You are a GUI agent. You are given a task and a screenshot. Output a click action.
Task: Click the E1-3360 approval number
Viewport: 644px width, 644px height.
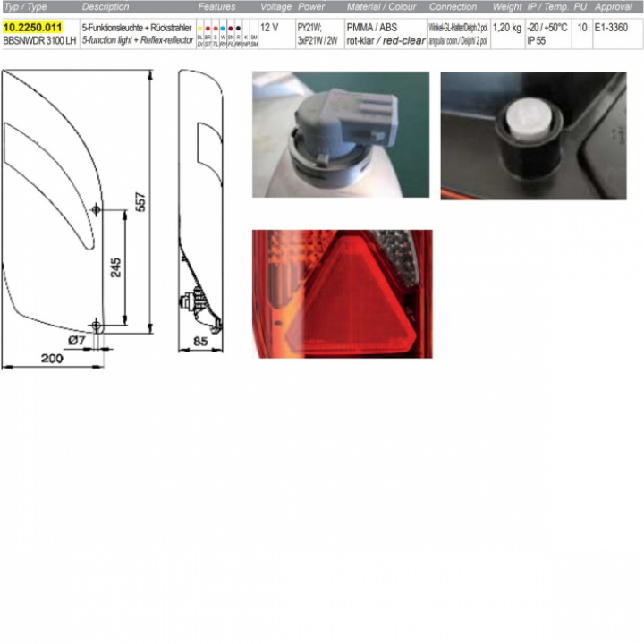(x=611, y=28)
